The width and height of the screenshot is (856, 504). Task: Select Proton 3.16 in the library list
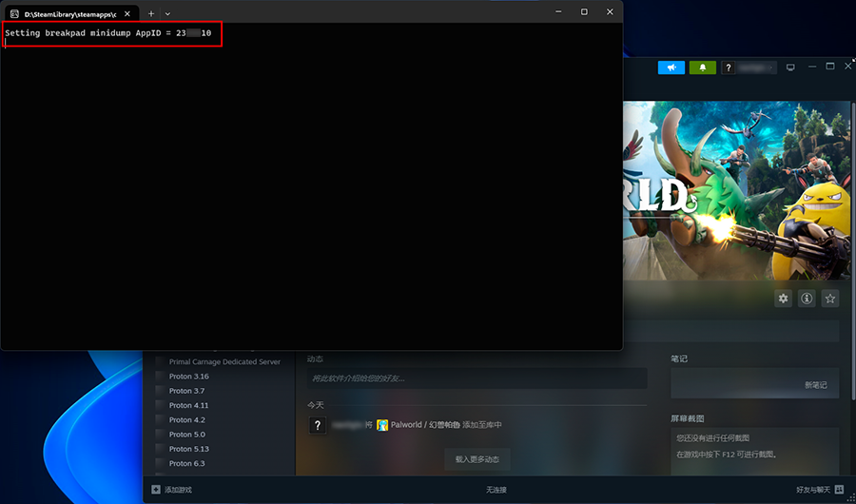189,377
